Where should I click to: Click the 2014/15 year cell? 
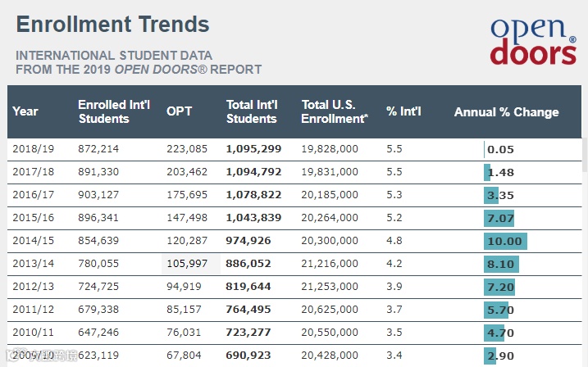[x=33, y=241]
